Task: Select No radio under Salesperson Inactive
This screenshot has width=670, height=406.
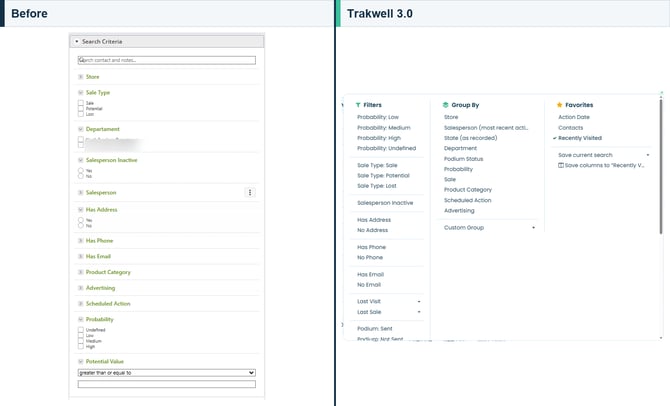Action: click(x=81, y=176)
